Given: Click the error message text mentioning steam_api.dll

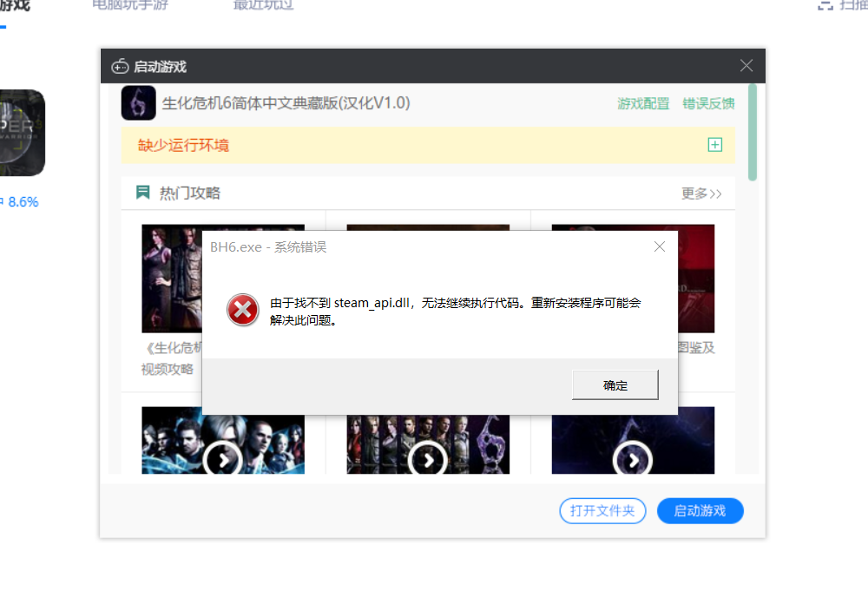Looking at the screenshot, I should click(455, 312).
